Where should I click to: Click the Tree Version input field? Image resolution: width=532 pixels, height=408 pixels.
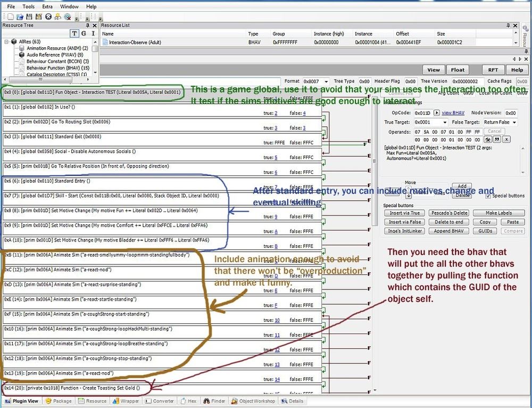tap(467, 81)
